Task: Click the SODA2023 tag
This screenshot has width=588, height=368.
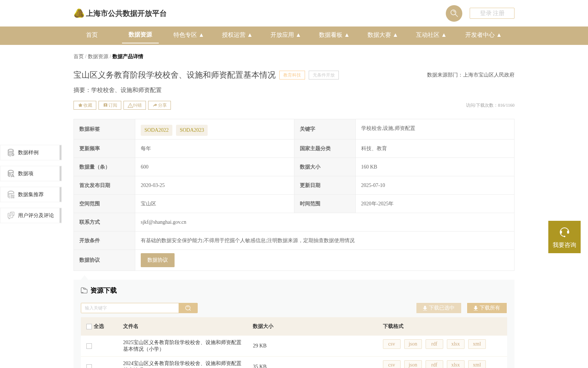Action: pos(192,130)
